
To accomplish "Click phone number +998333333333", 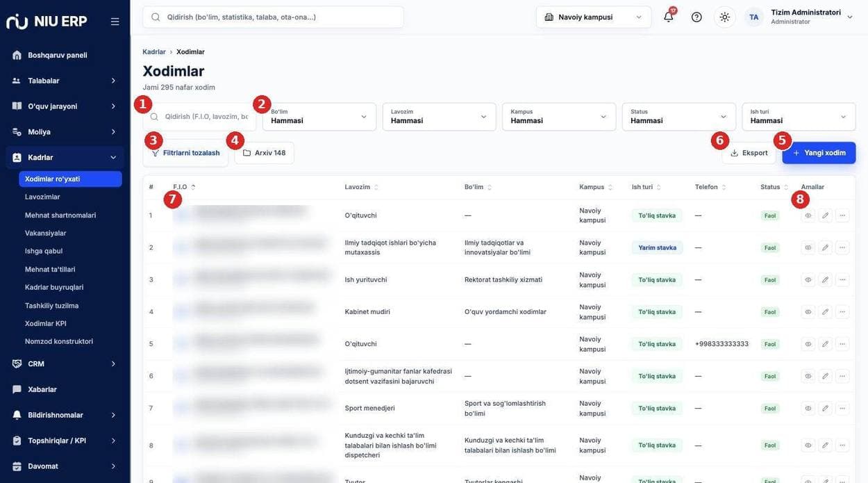I will click(721, 344).
